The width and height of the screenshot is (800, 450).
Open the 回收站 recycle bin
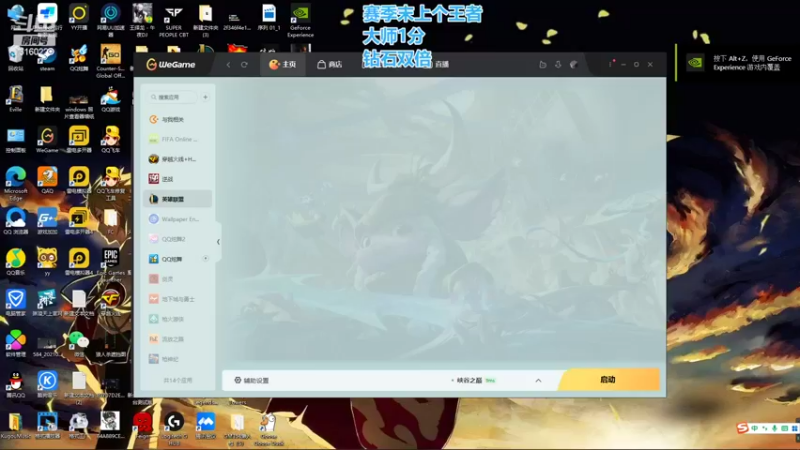click(x=15, y=58)
